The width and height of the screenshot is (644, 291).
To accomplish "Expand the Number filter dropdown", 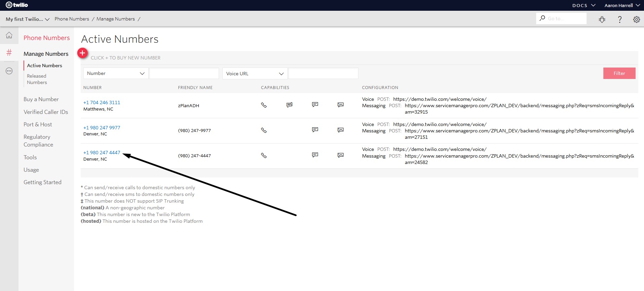I will click(x=116, y=73).
